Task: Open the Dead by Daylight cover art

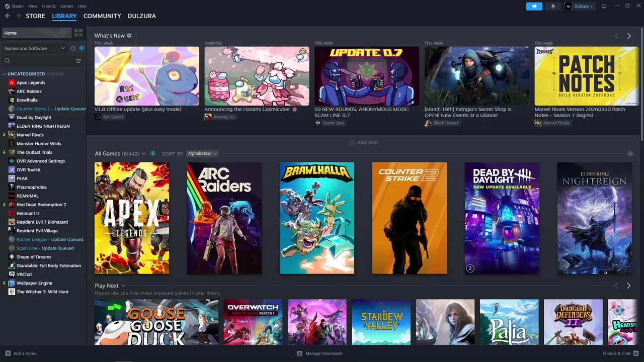Action: (502, 218)
